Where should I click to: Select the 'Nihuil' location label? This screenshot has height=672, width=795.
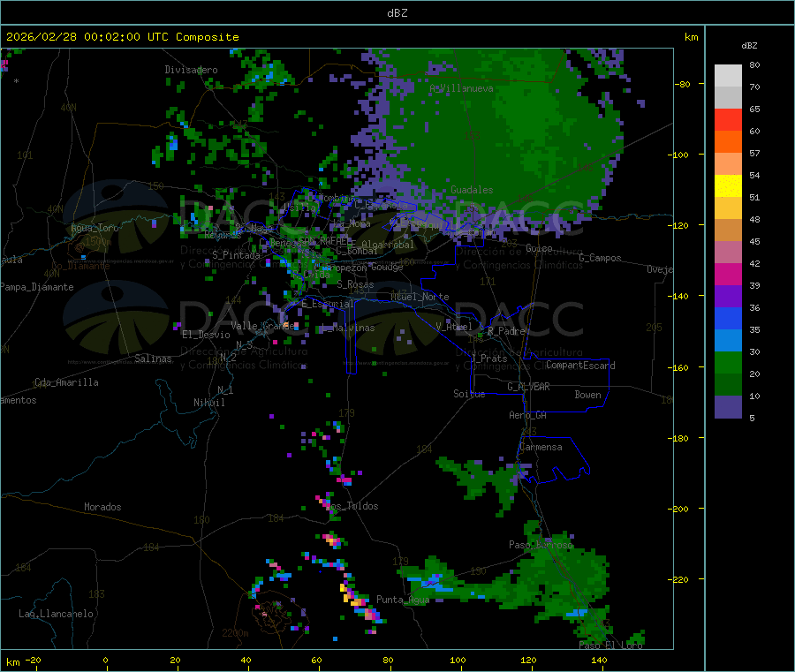click(208, 403)
